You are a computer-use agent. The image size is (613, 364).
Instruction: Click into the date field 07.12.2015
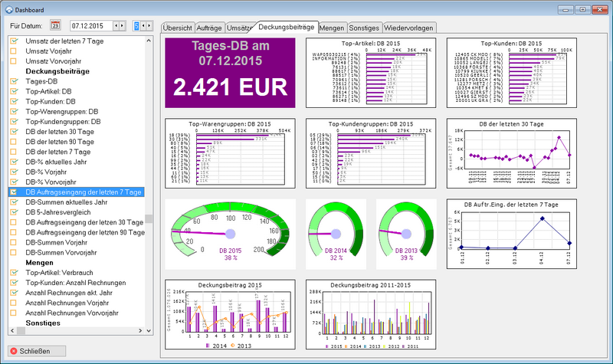(90, 26)
